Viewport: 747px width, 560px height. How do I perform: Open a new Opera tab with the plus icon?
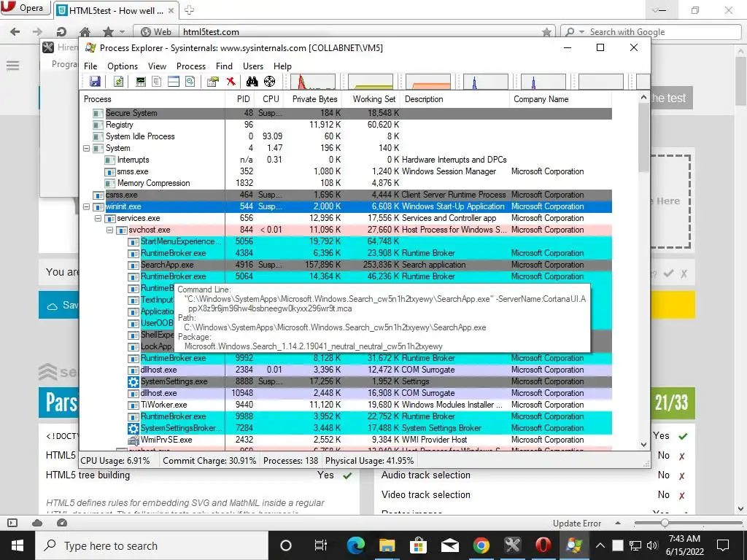click(189, 10)
